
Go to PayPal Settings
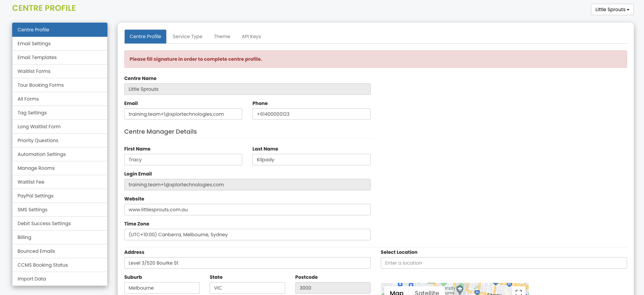tap(60, 196)
